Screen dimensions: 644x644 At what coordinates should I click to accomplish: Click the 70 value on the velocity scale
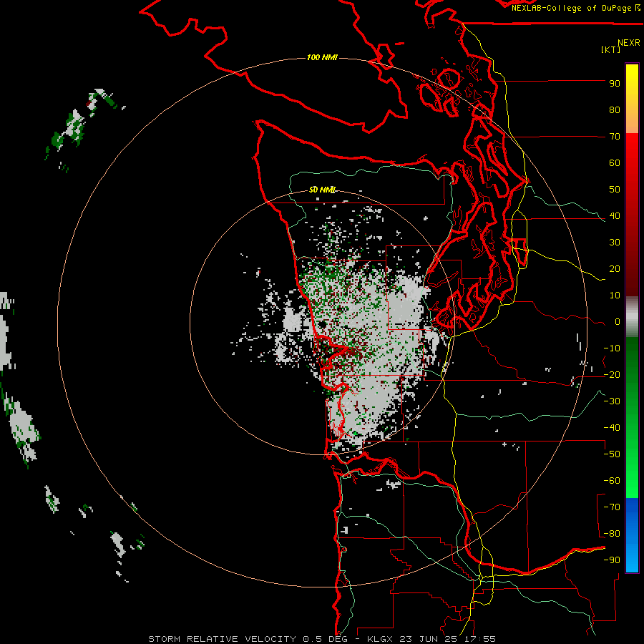[615, 137]
